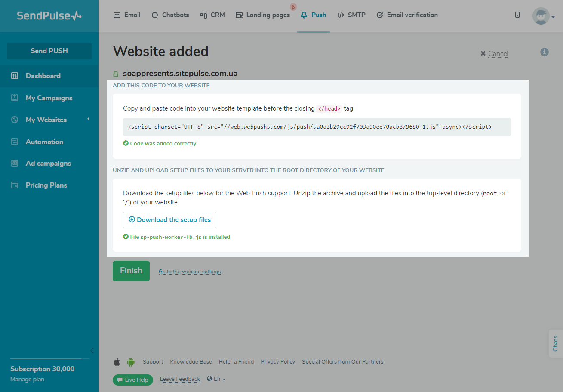Open Dashboard in the sidebar
This screenshot has height=392, width=563.
pyautogui.click(x=49, y=76)
